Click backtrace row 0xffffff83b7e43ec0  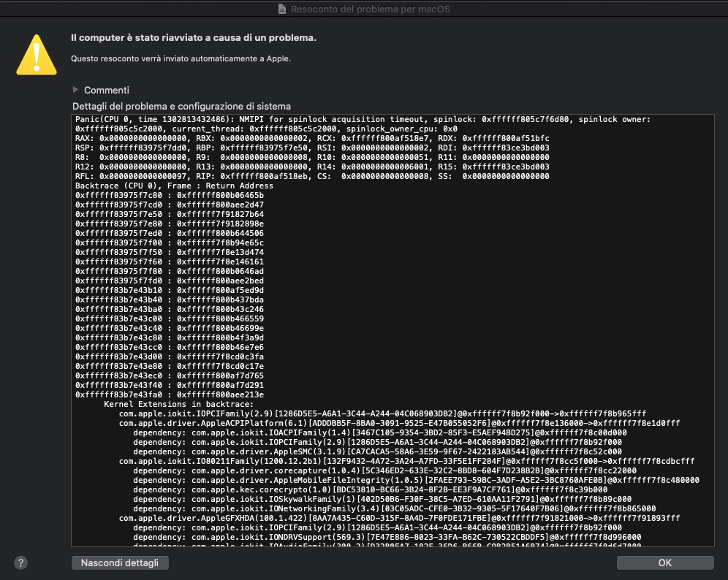pos(170,376)
